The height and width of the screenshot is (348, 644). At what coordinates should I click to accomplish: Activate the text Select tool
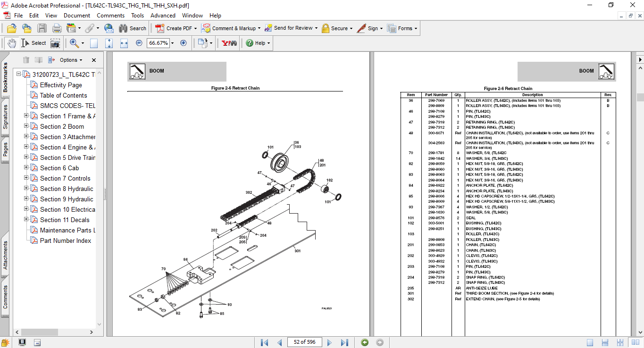[x=34, y=43]
